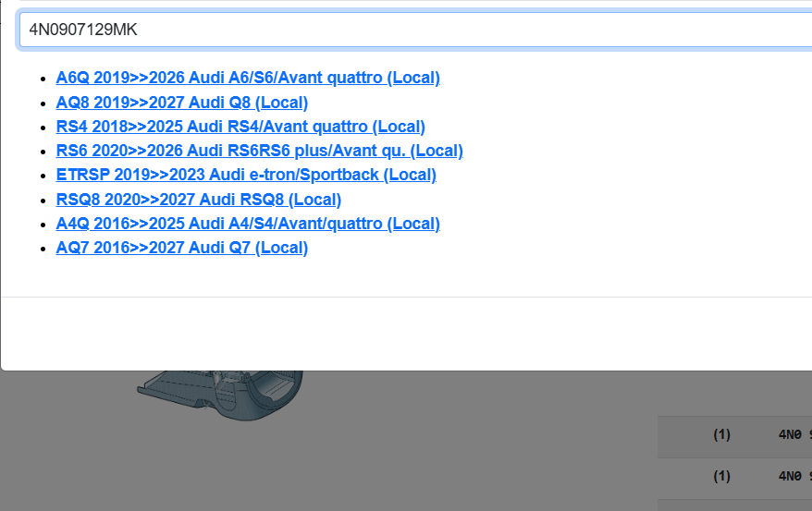Click the empty footer area of the dialog
The width and height of the screenshot is (812, 511).
(407, 333)
